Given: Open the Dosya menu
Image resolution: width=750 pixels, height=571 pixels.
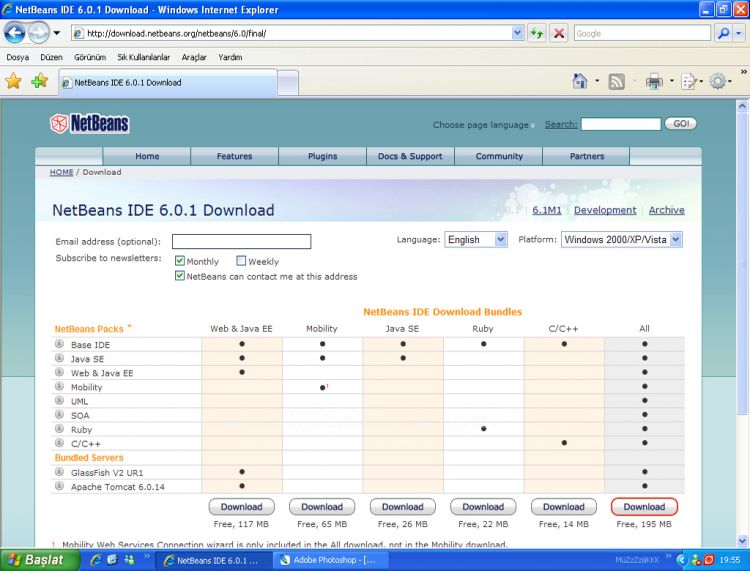Looking at the screenshot, I should 18,57.
